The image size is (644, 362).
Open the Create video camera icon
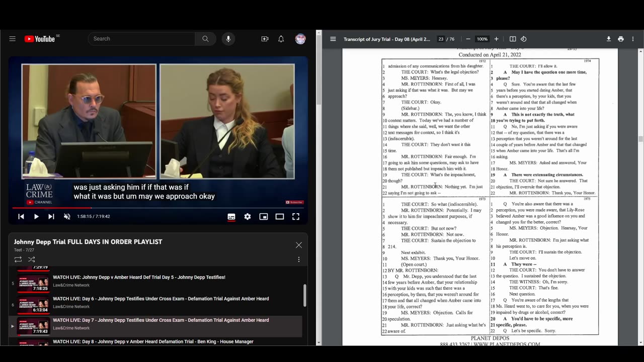coord(265,39)
